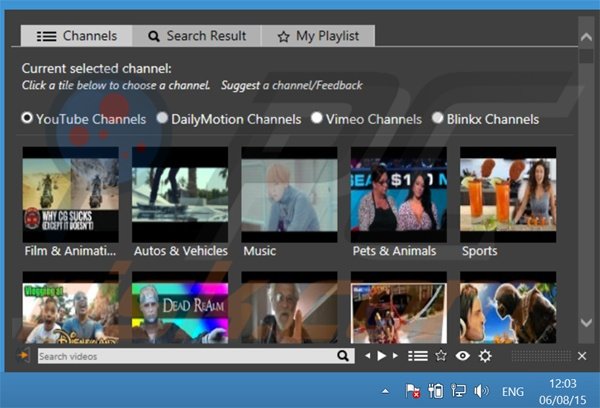Click the volume speaker tray icon

(x=481, y=391)
